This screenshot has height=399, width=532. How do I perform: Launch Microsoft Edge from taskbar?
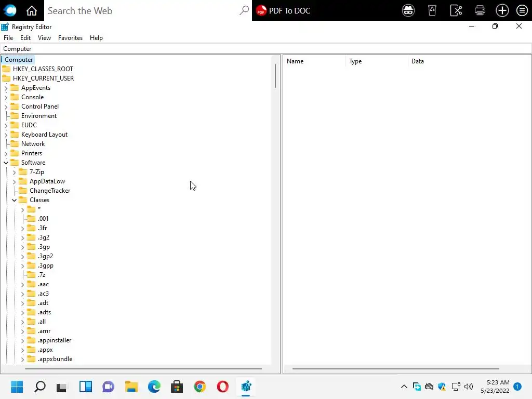click(154, 387)
